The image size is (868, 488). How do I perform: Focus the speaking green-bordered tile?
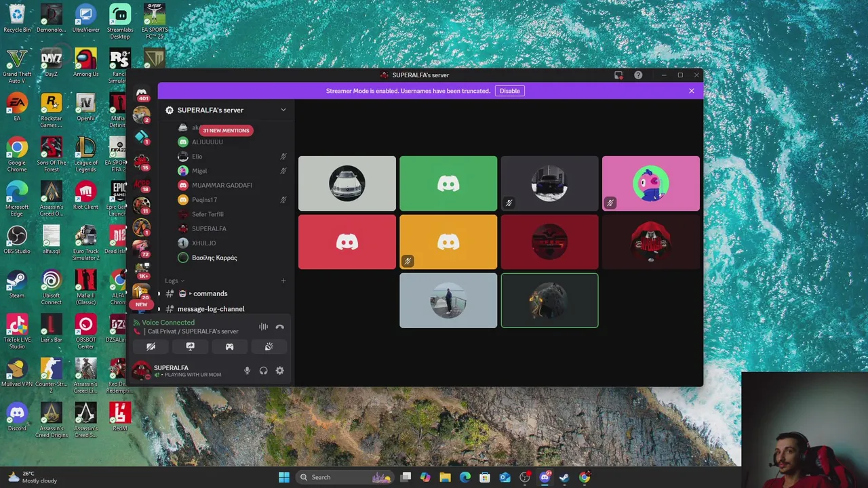click(549, 300)
